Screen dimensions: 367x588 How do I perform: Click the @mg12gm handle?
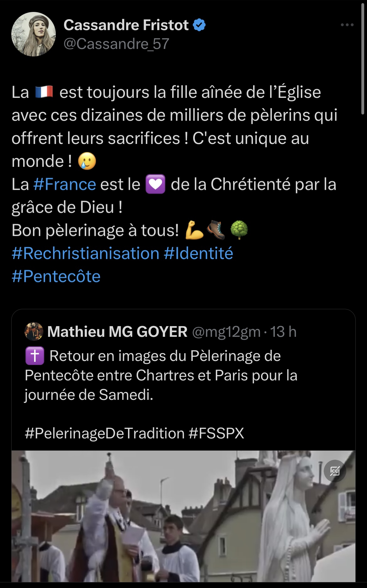226,332
